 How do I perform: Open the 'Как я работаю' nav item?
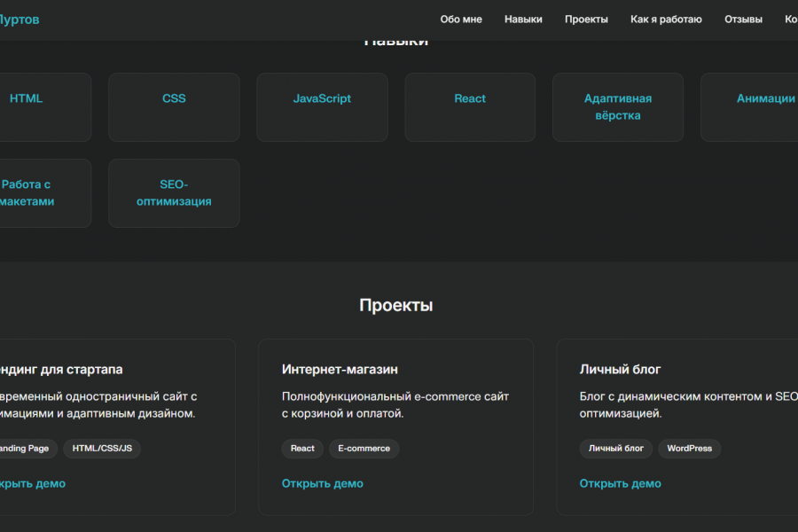[x=666, y=20]
